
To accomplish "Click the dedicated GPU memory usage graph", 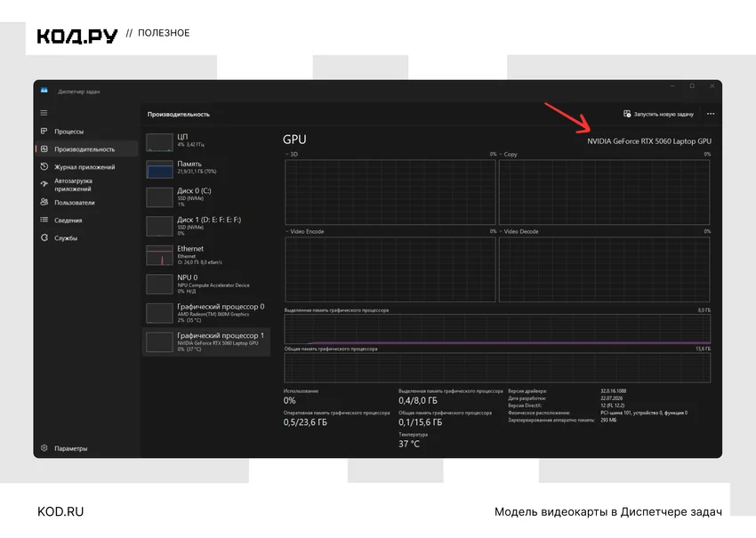I will point(497,329).
